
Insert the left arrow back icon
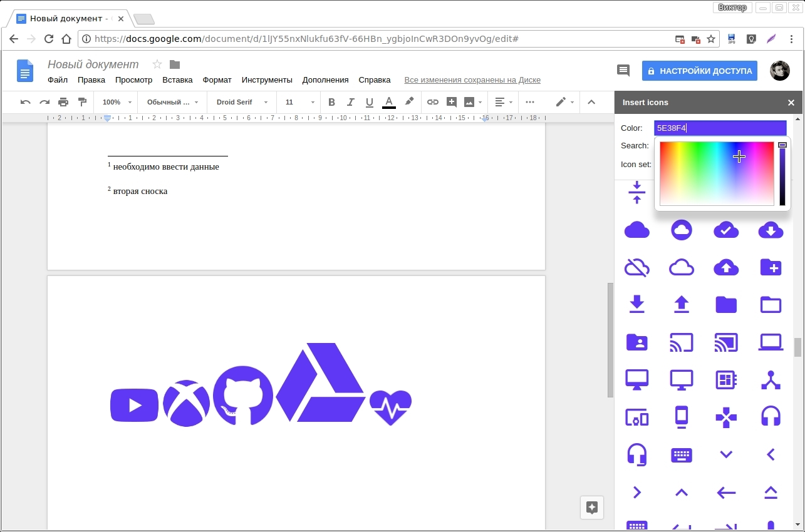point(726,493)
